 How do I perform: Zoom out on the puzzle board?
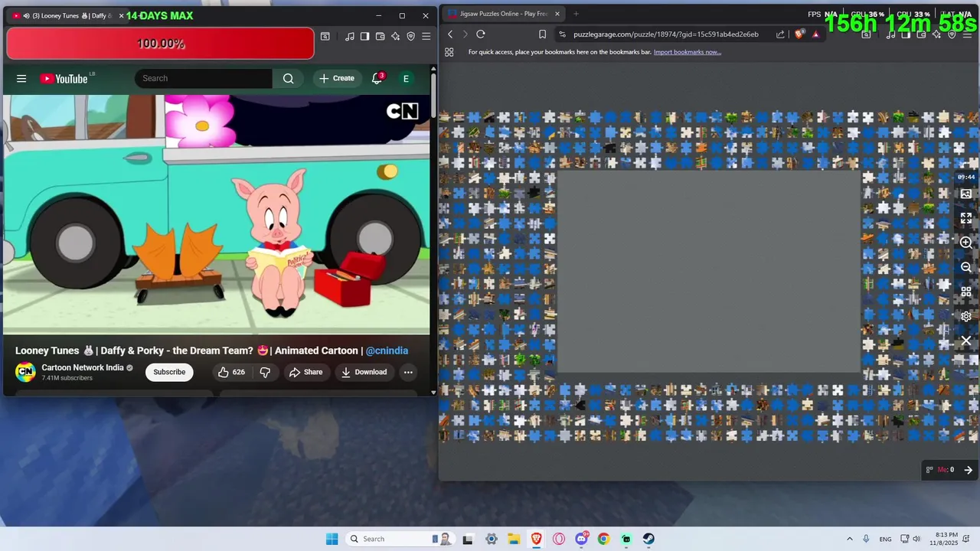click(966, 267)
